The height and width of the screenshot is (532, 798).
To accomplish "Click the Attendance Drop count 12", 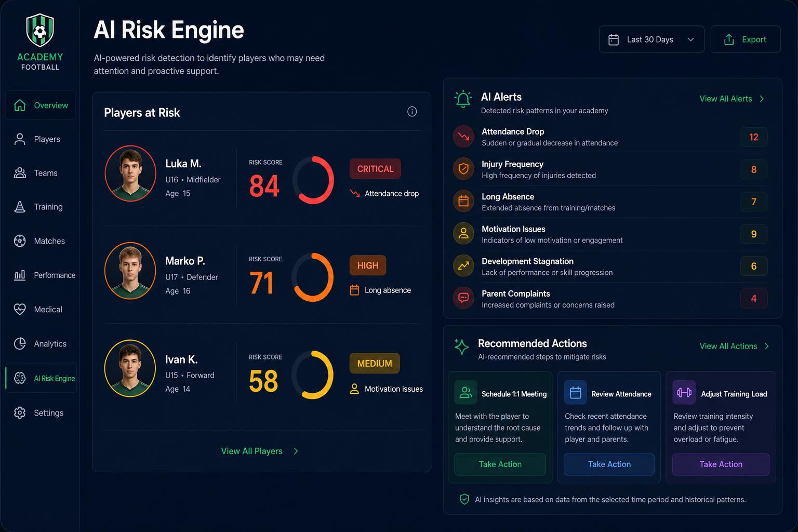I will 754,137.
